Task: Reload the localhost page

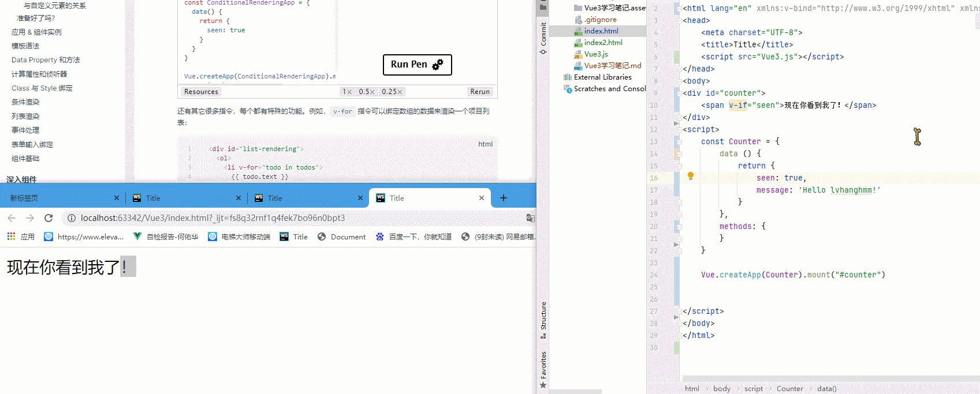Action: pyautogui.click(x=49, y=218)
